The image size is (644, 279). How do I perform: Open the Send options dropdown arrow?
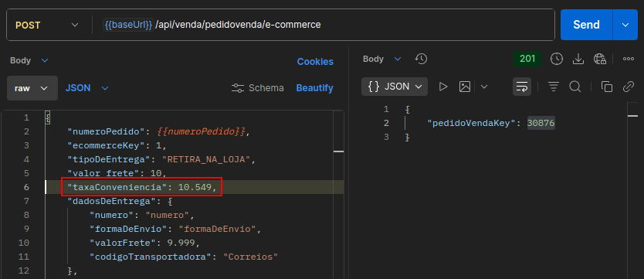[625, 25]
